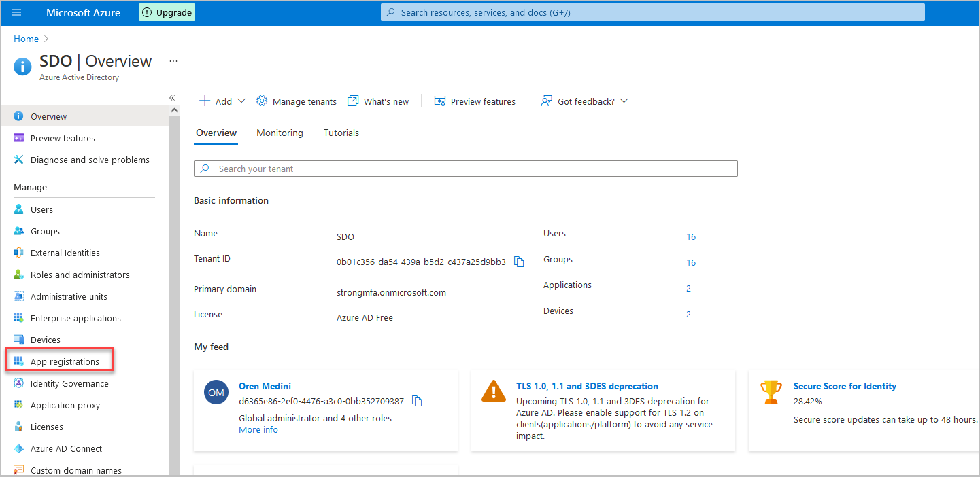The image size is (980, 477).
Task: Open TLS 1.0, 1.1 and 3DES deprecation link
Action: pos(587,386)
